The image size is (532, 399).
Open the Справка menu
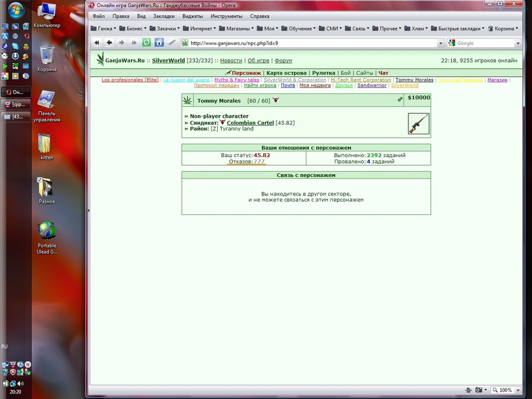click(260, 16)
